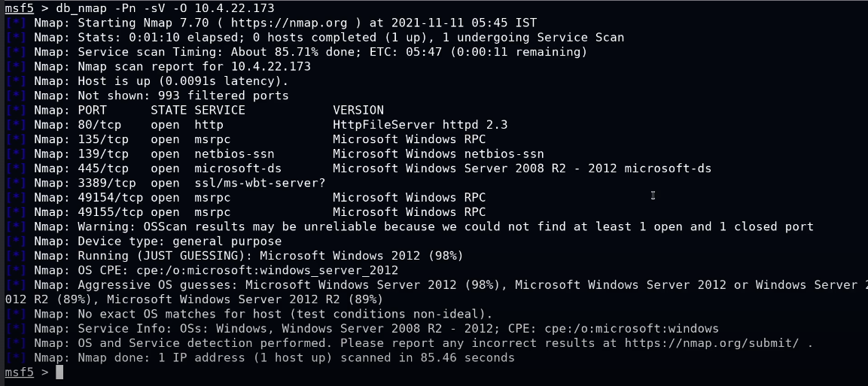Viewport: 868px width, 386px height.
Task: Click the SERVICE column header
Action: (220, 110)
